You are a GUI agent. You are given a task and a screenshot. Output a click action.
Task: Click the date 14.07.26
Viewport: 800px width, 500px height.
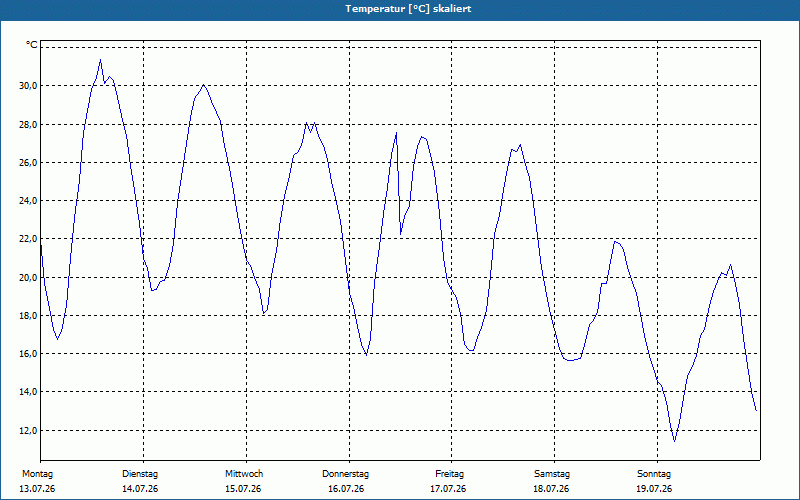[x=140, y=489]
